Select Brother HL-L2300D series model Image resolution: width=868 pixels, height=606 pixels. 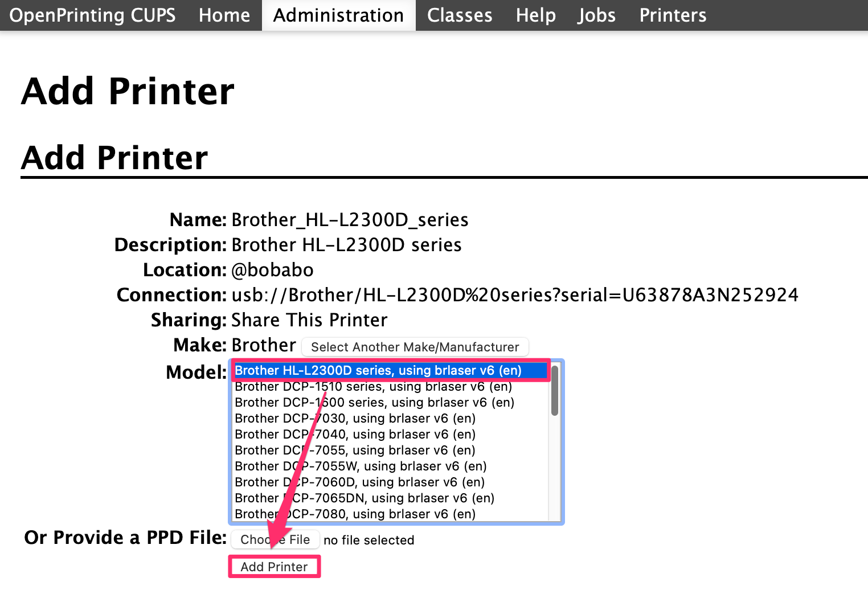(x=390, y=370)
